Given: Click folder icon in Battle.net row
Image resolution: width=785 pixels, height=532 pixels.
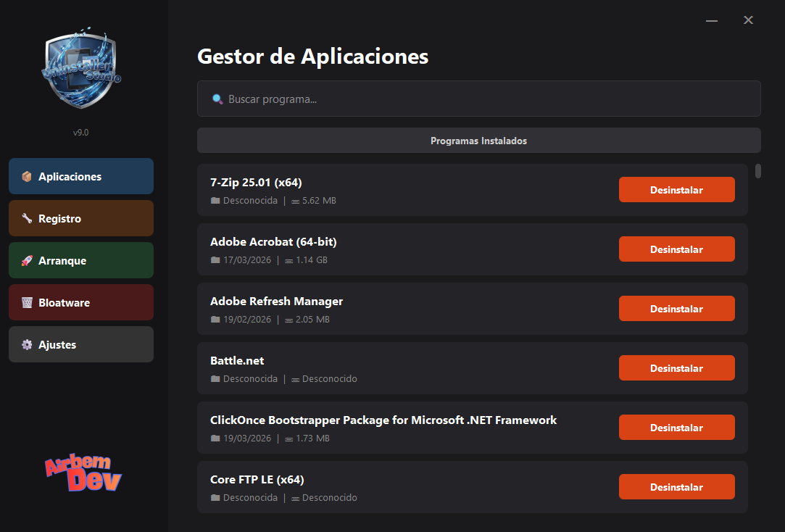Looking at the screenshot, I should click(x=215, y=379).
